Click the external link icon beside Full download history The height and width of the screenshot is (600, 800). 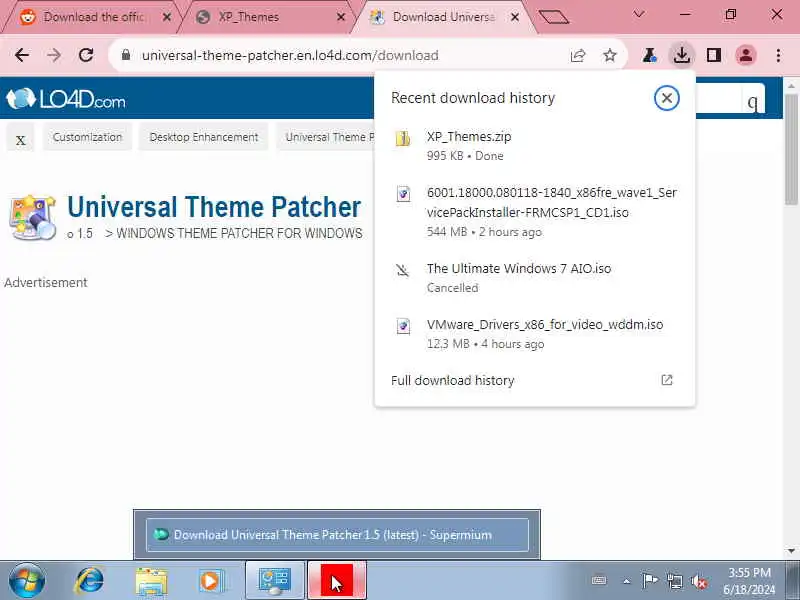[x=666, y=380]
